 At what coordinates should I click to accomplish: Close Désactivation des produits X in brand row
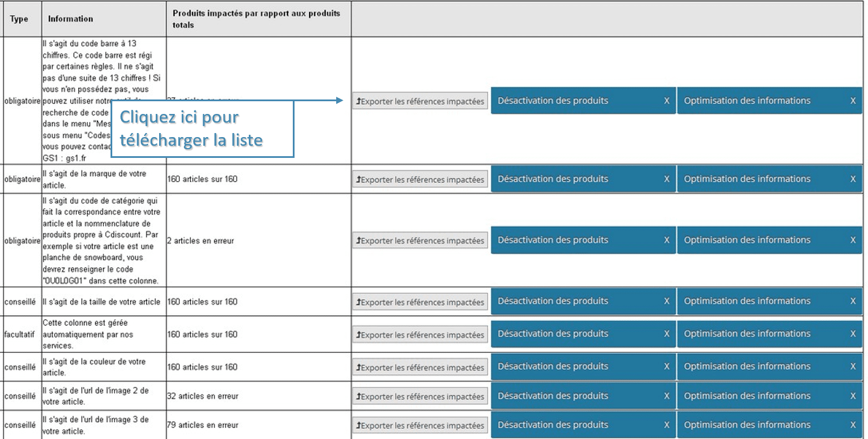click(x=667, y=179)
